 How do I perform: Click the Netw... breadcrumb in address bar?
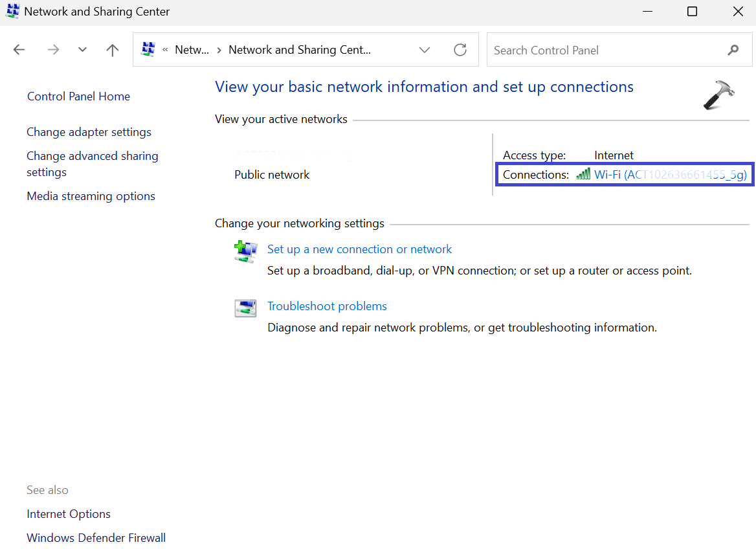click(192, 50)
